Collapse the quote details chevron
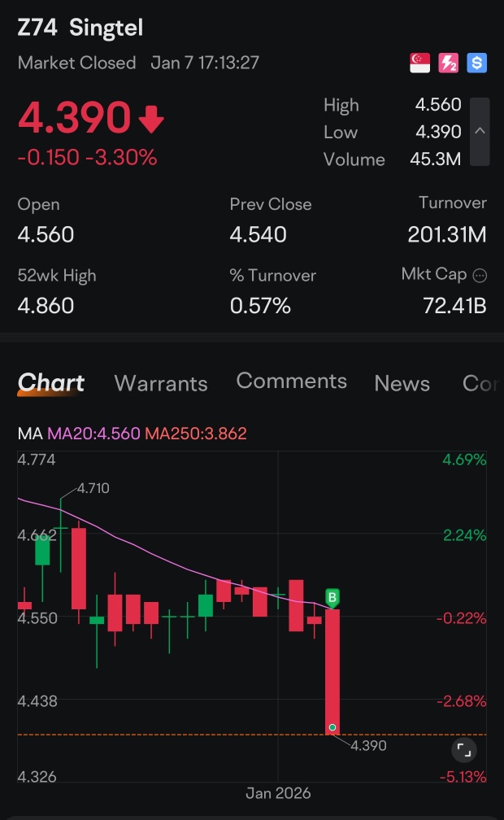This screenshot has height=820, width=504. click(480, 132)
